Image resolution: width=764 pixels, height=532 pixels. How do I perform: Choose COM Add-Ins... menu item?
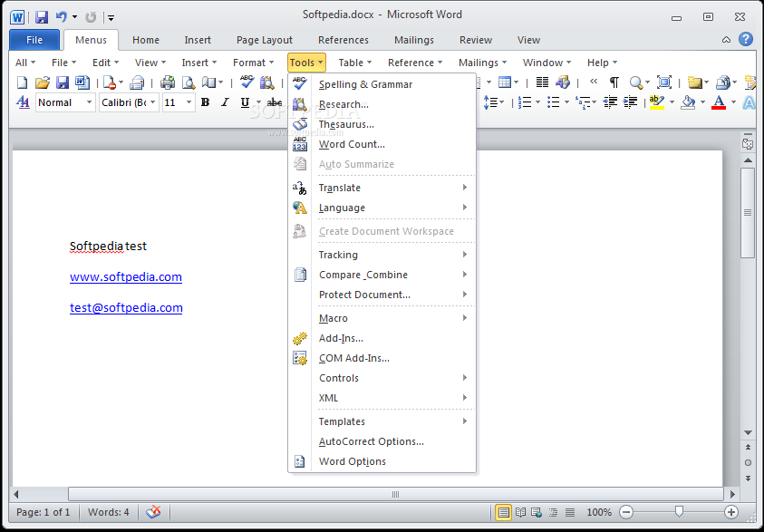click(382, 358)
